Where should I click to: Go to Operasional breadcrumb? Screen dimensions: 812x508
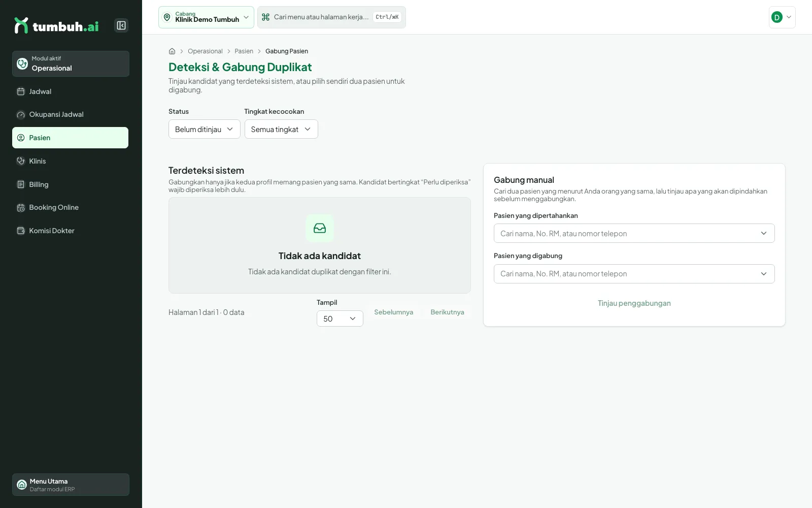205,51
